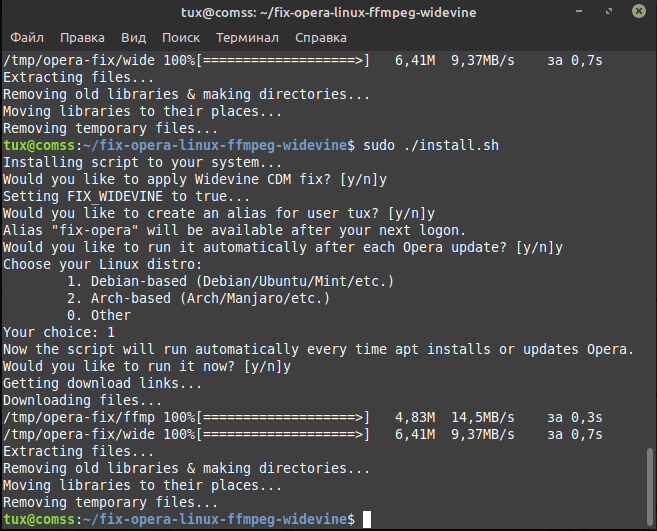Open the Вид menu

[x=133, y=38]
